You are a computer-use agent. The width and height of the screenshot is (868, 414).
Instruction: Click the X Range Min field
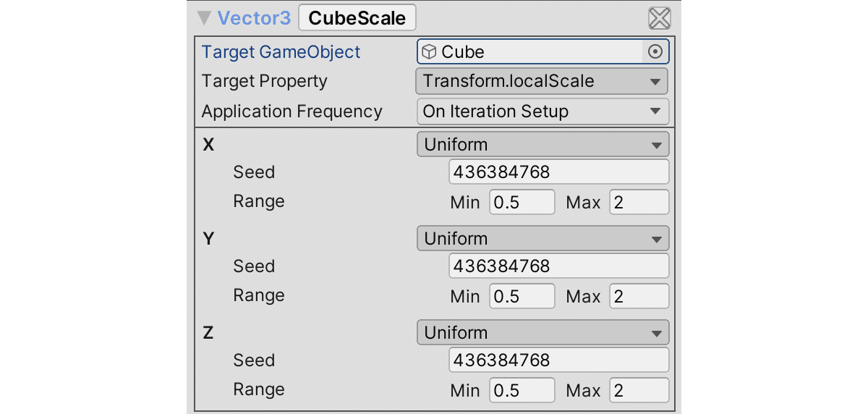click(x=522, y=203)
